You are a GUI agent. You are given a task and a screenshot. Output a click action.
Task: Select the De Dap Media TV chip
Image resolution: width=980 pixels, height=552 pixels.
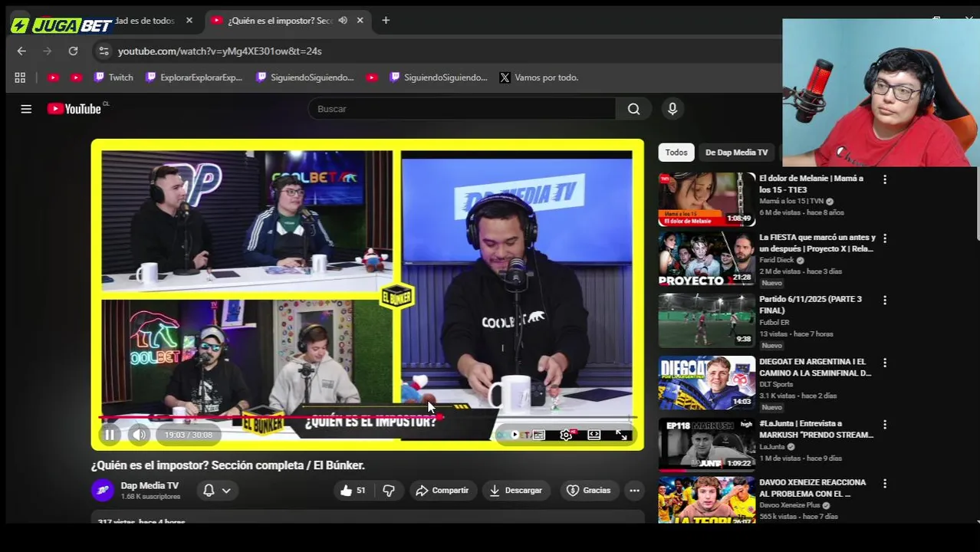[736, 153]
